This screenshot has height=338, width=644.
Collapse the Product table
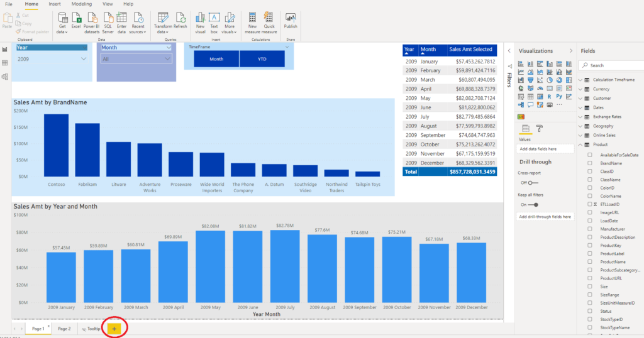(x=580, y=144)
